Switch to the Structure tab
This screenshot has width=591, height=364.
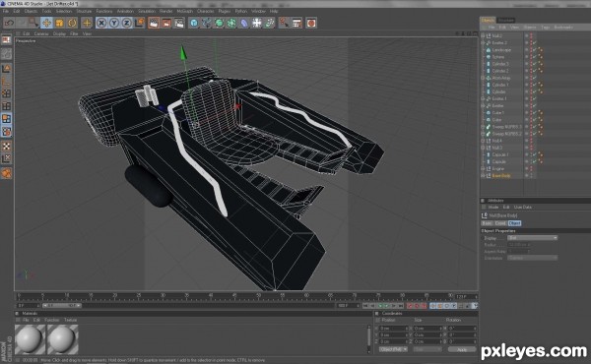tap(506, 21)
